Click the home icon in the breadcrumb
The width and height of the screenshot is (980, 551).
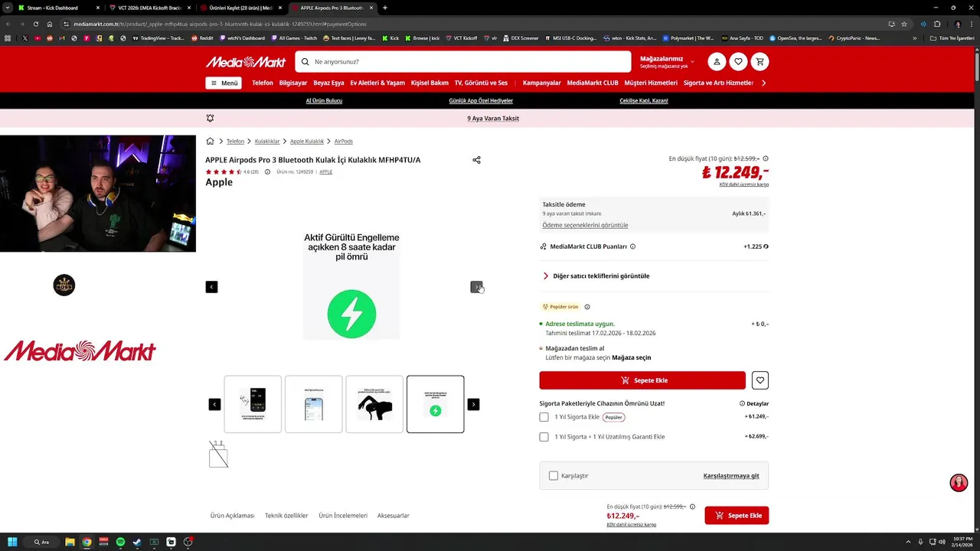[x=210, y=141]
